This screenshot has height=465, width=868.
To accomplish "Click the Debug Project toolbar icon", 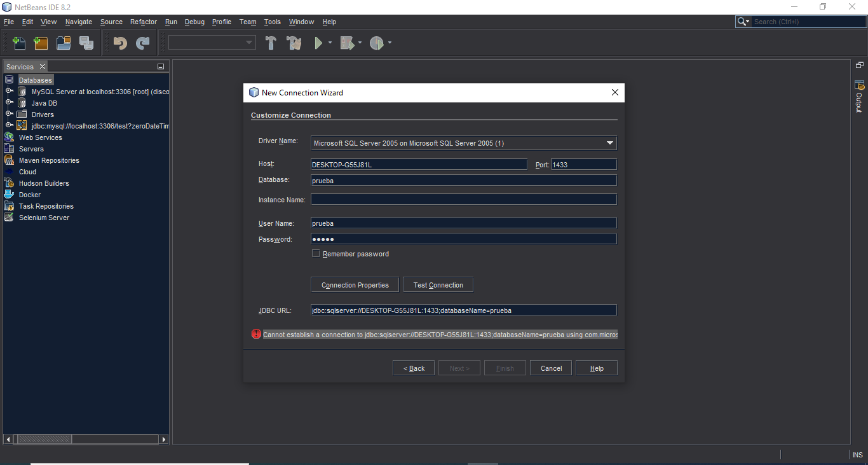I will click(x=347, y=43).
